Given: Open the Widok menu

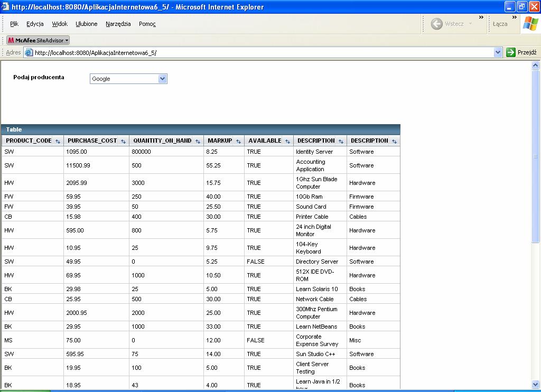Looking at the screenshot, I should pyautogui.click(x=60, y=24).
